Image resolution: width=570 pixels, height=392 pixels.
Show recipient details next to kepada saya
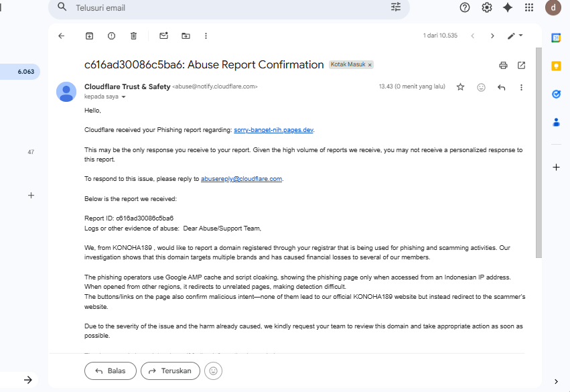tap(124, 96)
